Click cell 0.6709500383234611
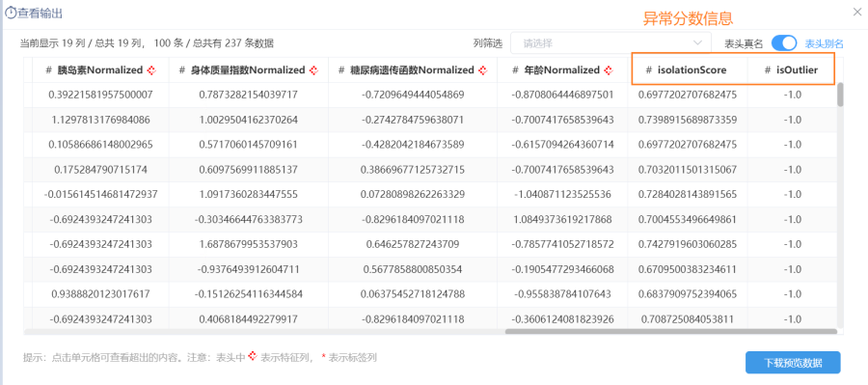The width and height of the screenshot is (868, 385). pos(687,269)
